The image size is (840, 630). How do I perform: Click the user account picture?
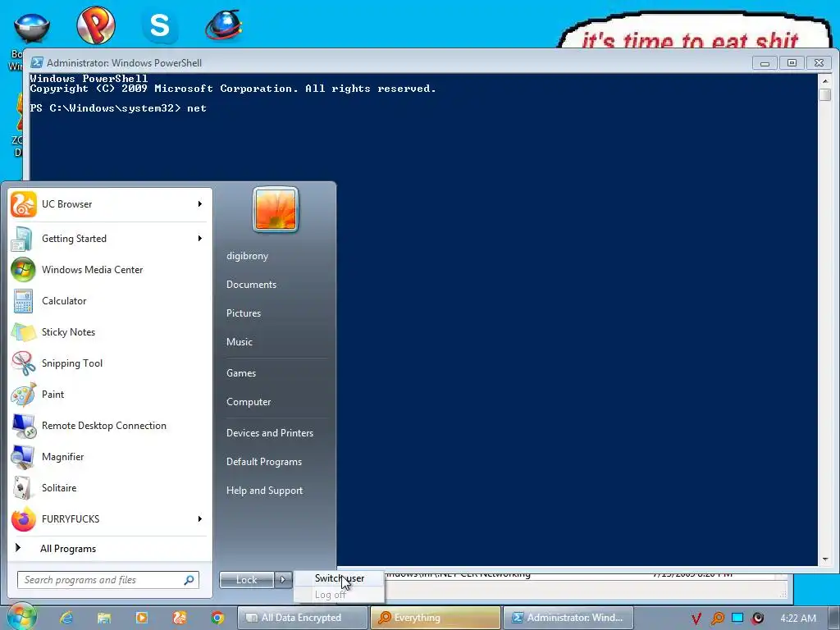pyautogui.click(x=276, y=209)
